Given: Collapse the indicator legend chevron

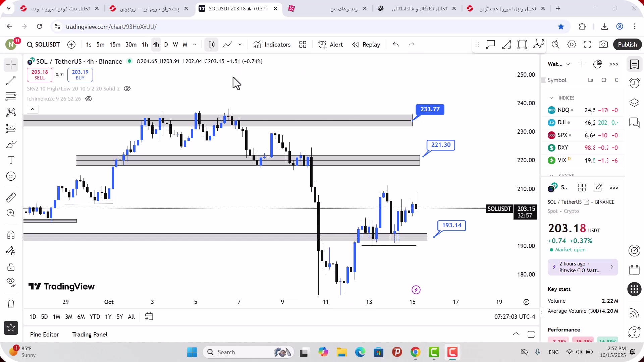Looking at the screenshot, I should coord(33,109).
